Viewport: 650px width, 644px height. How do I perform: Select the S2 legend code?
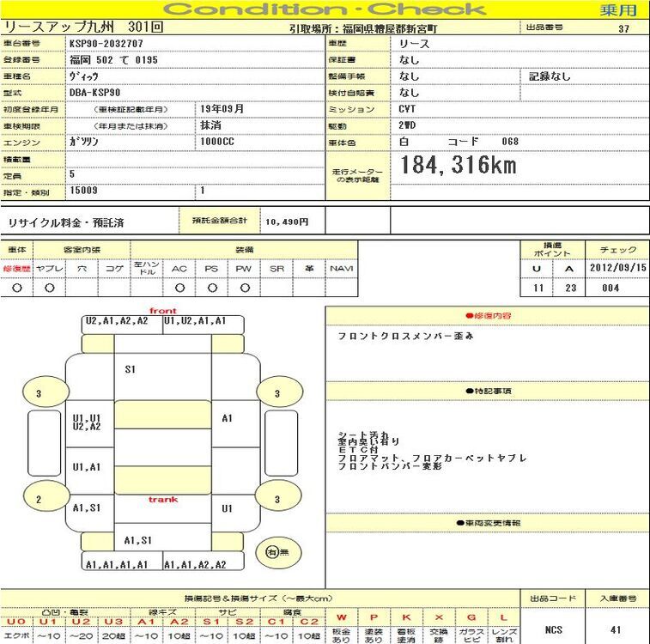pyautogui.click(x=245, y=622)
